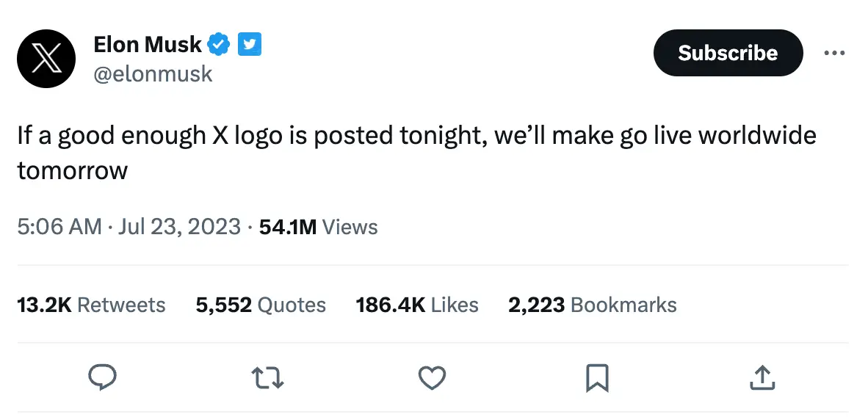Open the share icon for the tweet
The height and width of the screenshot is (417, 868).
pos(762,377)
